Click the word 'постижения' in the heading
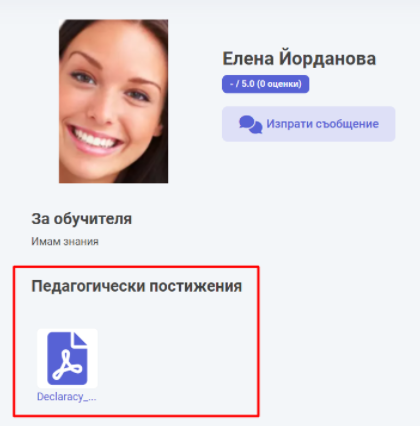 tap(195, 286)
